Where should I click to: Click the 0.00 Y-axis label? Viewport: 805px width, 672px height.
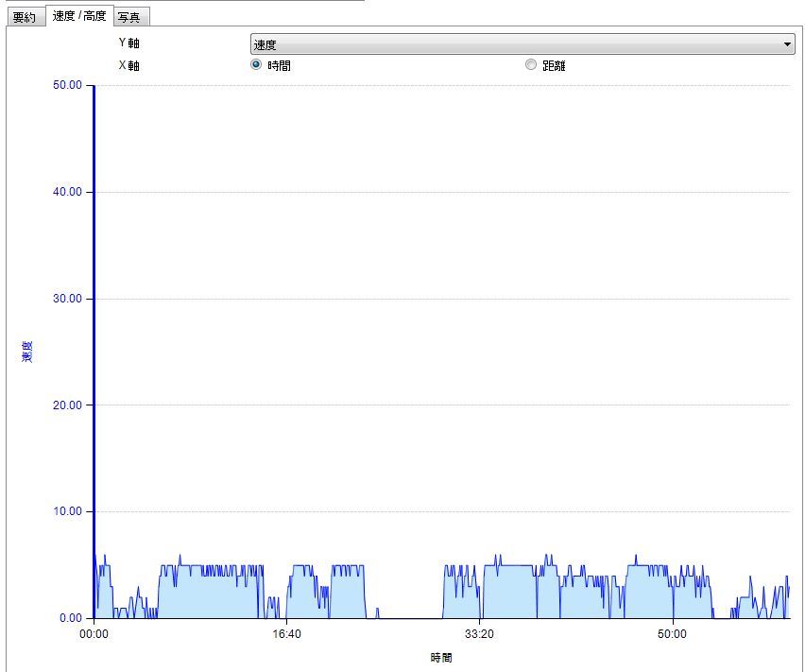coord(70,618)
